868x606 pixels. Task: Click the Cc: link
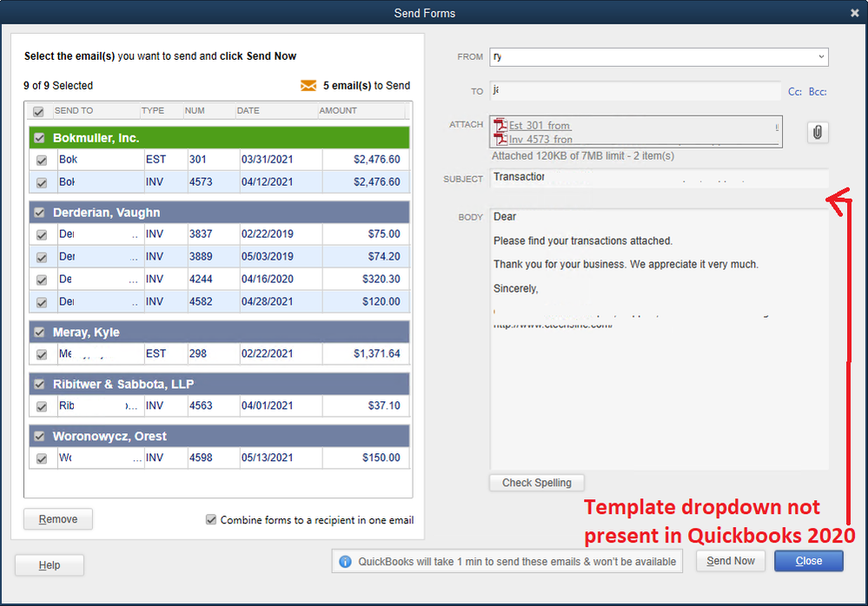click(x=795, y=92)
